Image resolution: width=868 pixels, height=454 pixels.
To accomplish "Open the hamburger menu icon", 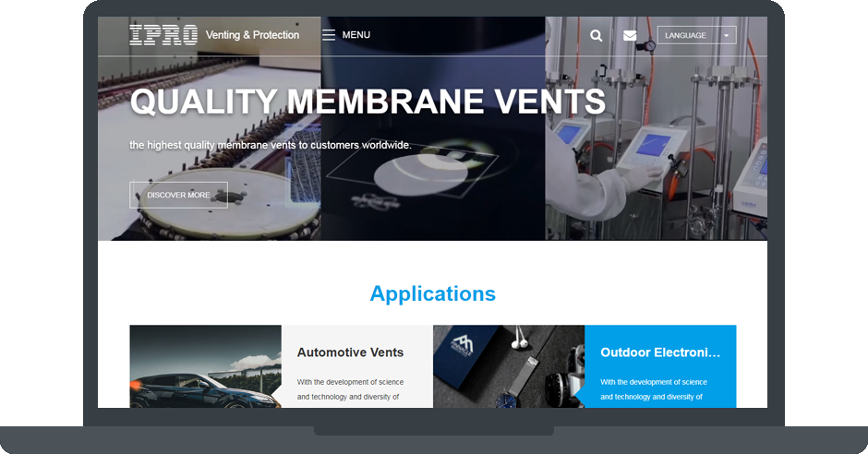I will [x=328, y=35].
